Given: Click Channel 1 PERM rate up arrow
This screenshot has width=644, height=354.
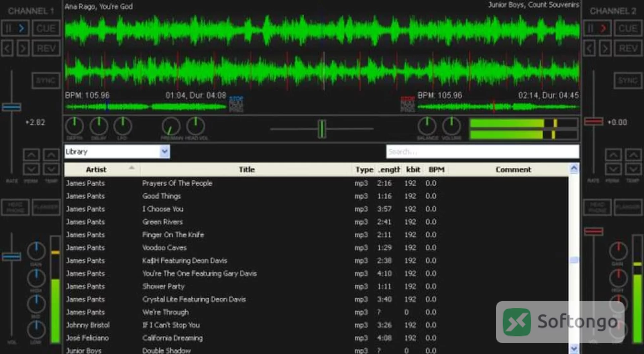Looking at the screenshot, I should pyautogui.click(x=31, y=155).
